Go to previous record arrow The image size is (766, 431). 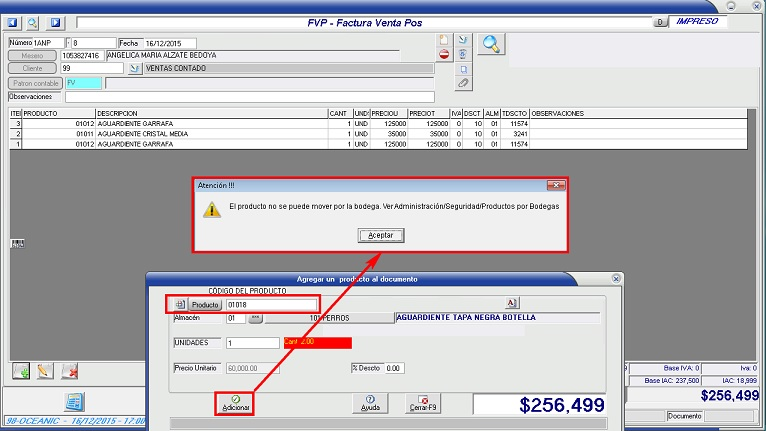pyautogui.click(x=12, y=22)
